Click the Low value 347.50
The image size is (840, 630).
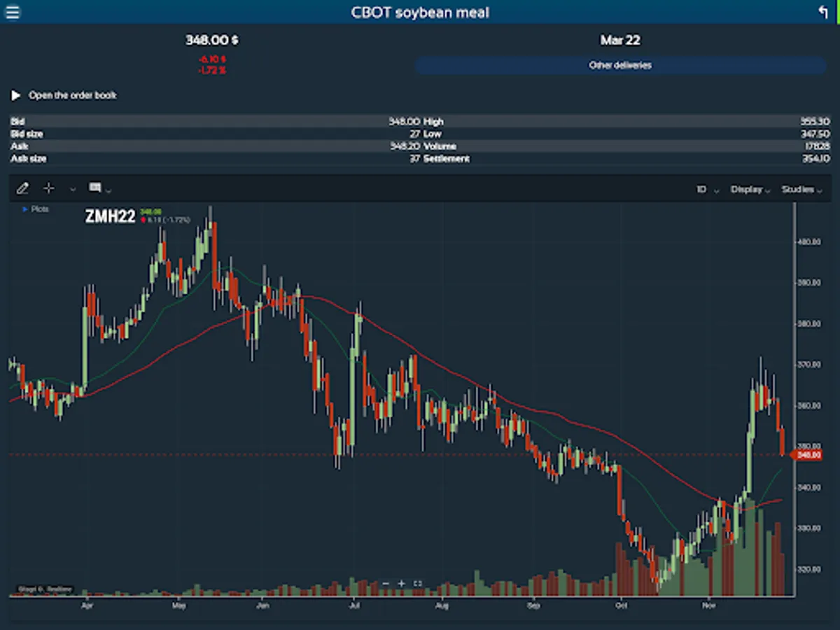815,134
